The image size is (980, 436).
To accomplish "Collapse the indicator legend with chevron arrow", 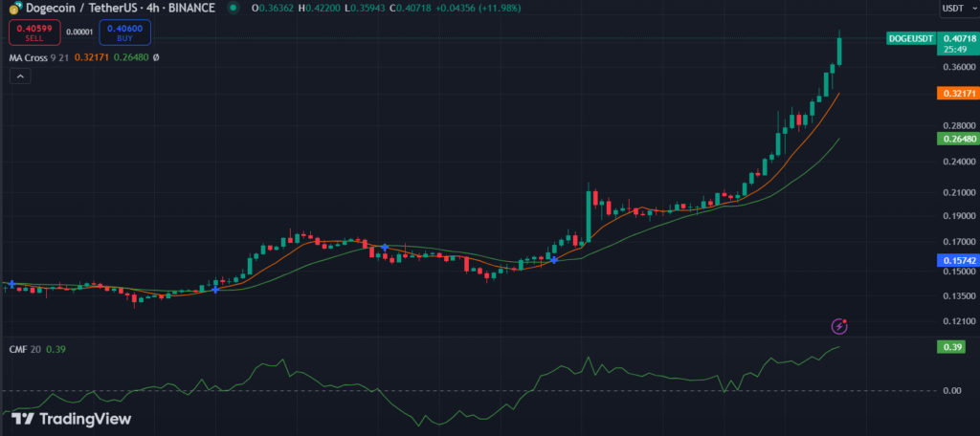I will pyautogui.click(x=20, y=76).
